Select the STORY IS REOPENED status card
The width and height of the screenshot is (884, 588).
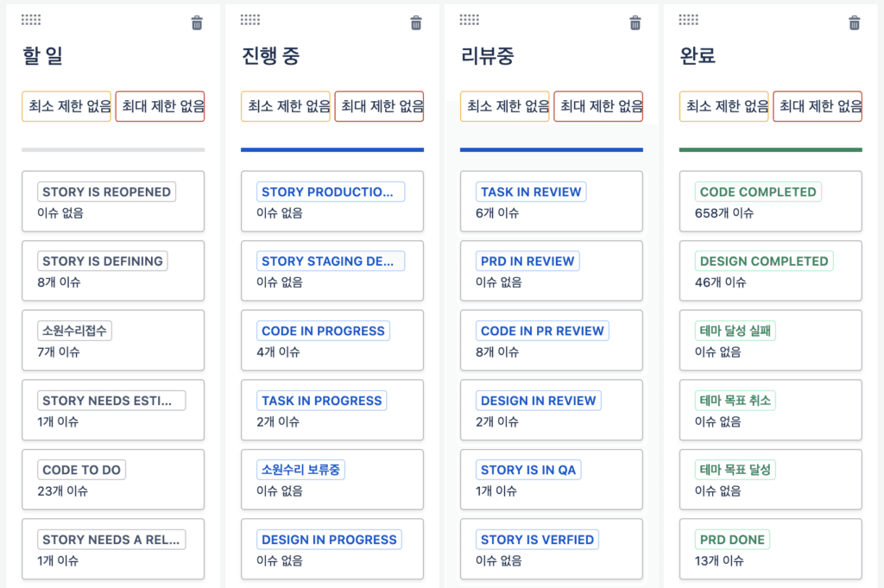113,201
